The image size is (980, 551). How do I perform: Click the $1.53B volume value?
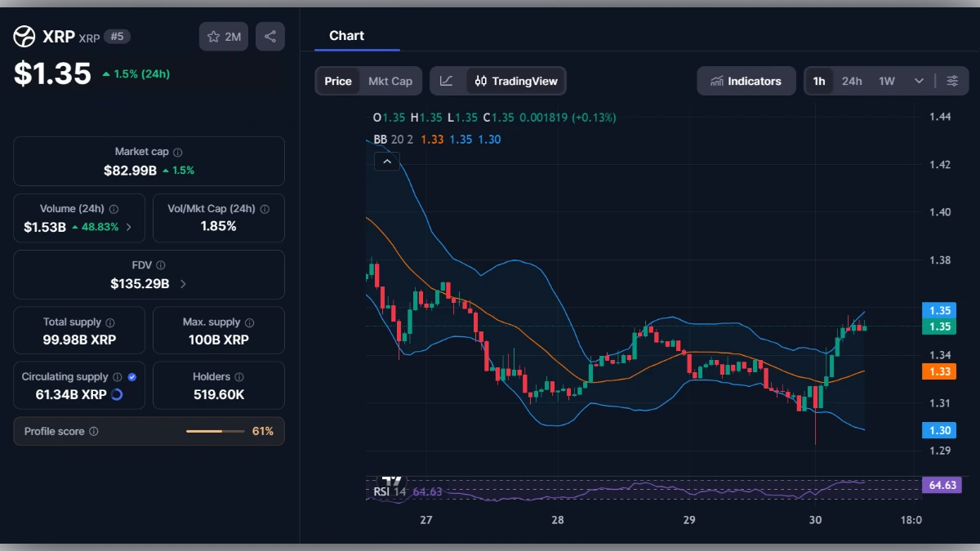tap(45, 227)
